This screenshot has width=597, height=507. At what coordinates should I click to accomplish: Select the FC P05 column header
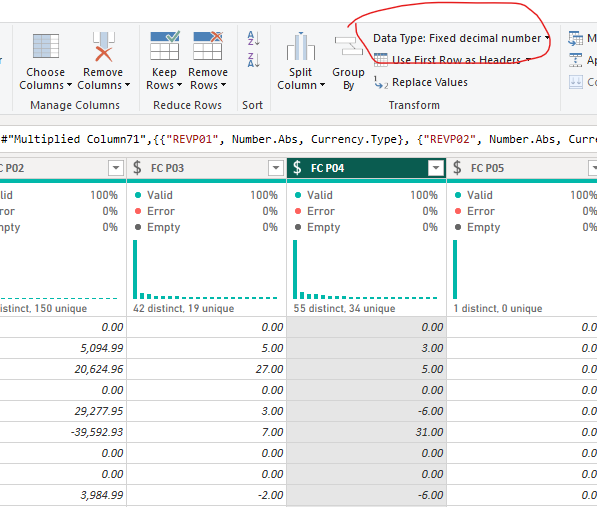(522, 168)
